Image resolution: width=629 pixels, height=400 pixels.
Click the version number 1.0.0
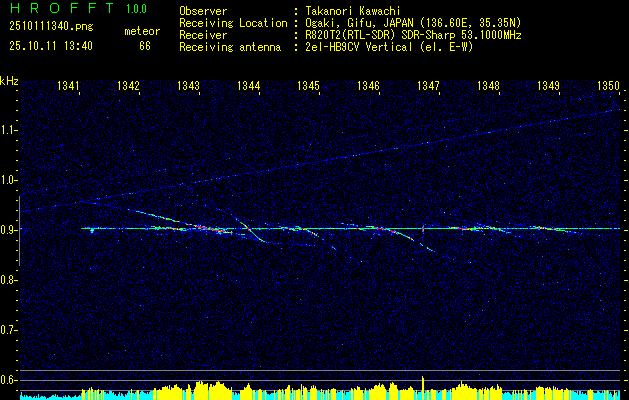point(136,9)
